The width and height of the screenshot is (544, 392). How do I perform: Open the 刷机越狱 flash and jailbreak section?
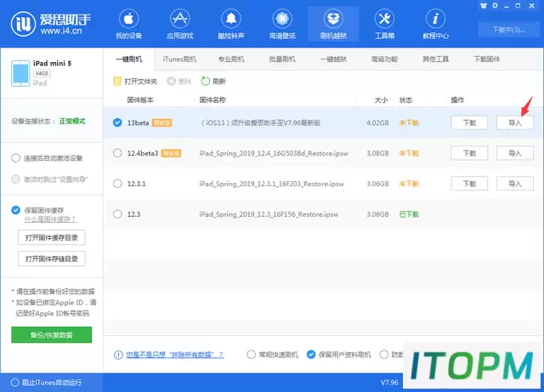333,24
